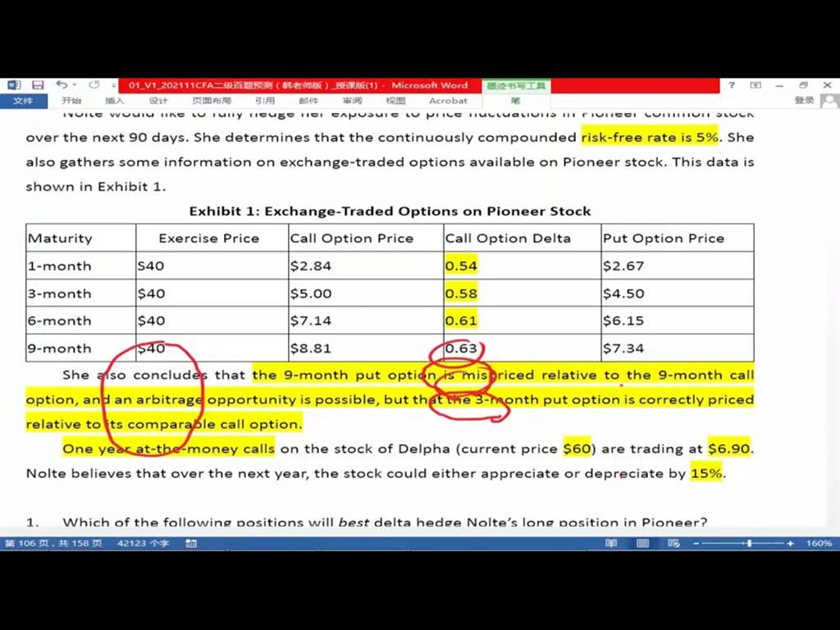Click page count '第 106 页' in status bar
840x630 pixels.
coord(53,543)
